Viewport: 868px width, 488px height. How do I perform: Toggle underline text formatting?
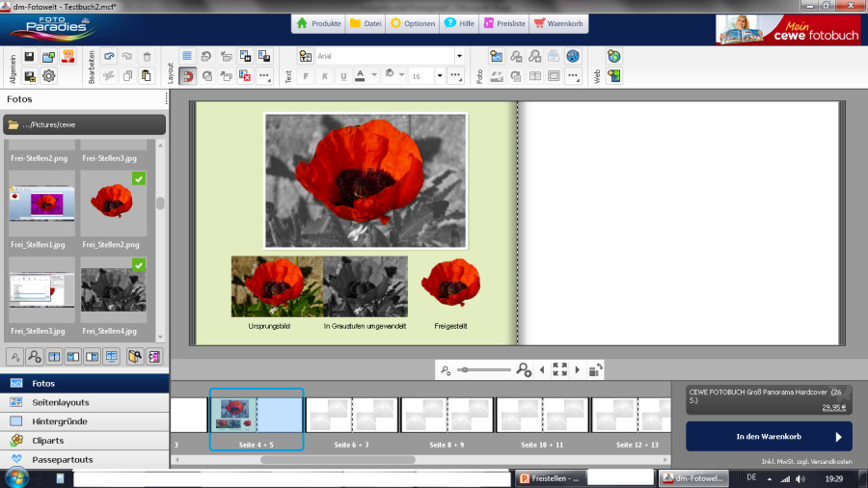[x=343, y=75]
